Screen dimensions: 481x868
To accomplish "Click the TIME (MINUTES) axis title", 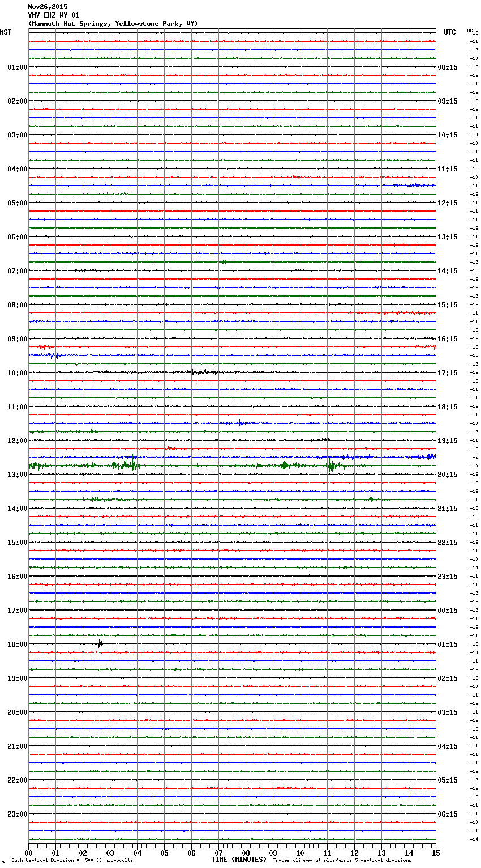I will pyautogui.click(x=239, y=860).
